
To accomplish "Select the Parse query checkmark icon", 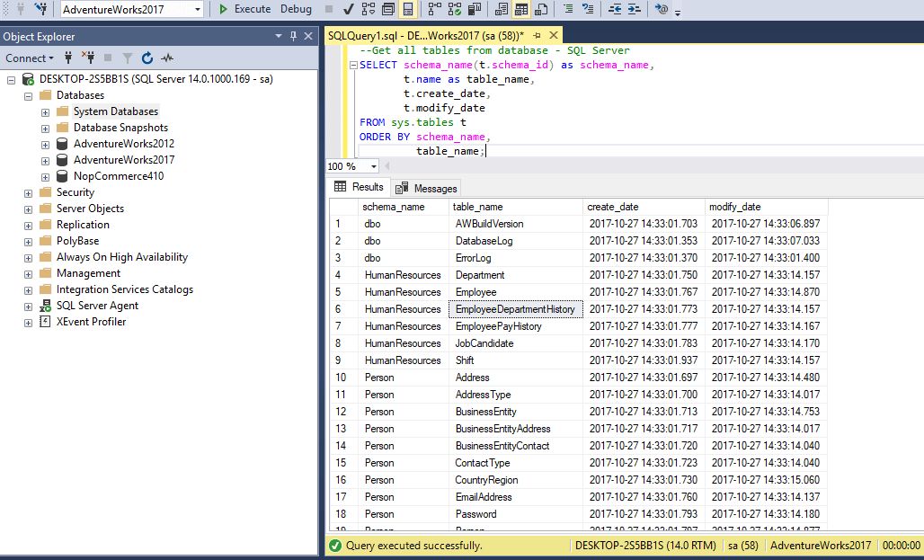I will coord(349,9).
